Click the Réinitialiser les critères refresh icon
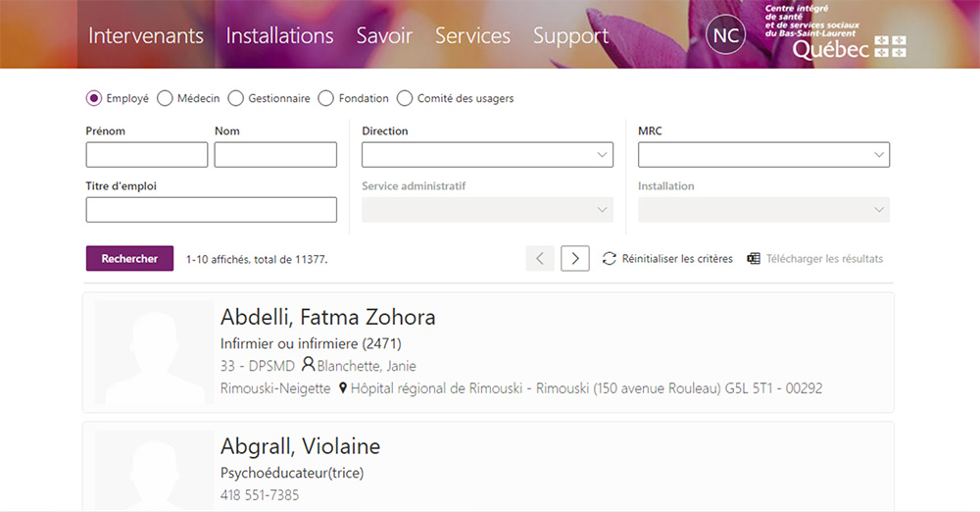980x512 pixels. pos(610,259)
